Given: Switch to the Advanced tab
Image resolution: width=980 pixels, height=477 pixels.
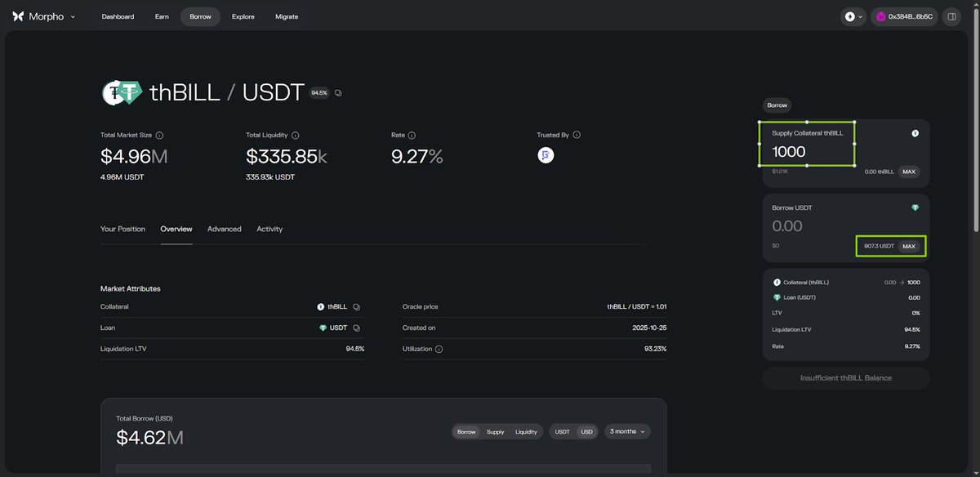Looking at the screenshot, I should point(224,230).
